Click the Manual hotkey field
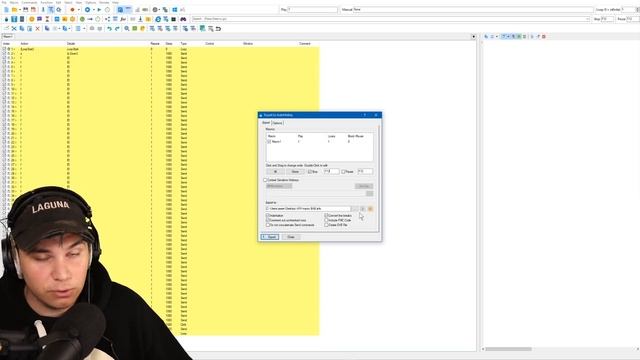The image size is (640, 360). coord(473,9)
